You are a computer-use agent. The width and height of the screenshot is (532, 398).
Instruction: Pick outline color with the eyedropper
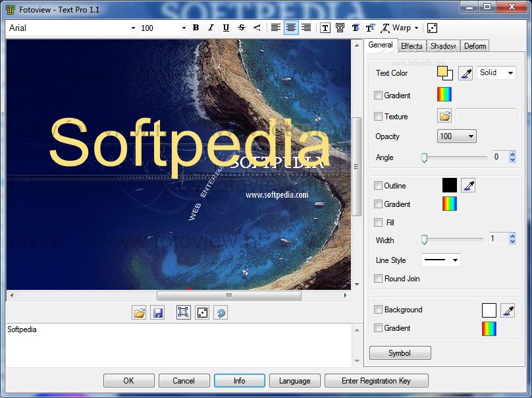click(x=468, y=185)
